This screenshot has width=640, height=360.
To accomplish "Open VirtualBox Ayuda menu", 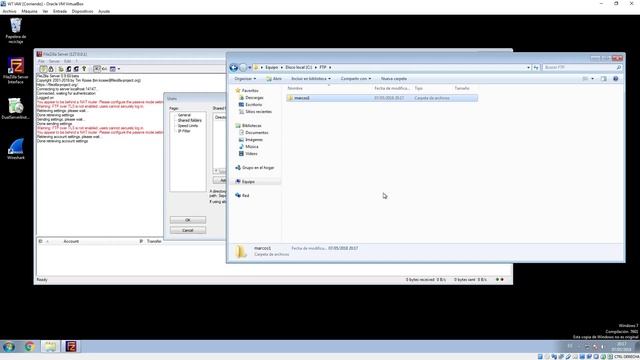I will click(104, 11).
